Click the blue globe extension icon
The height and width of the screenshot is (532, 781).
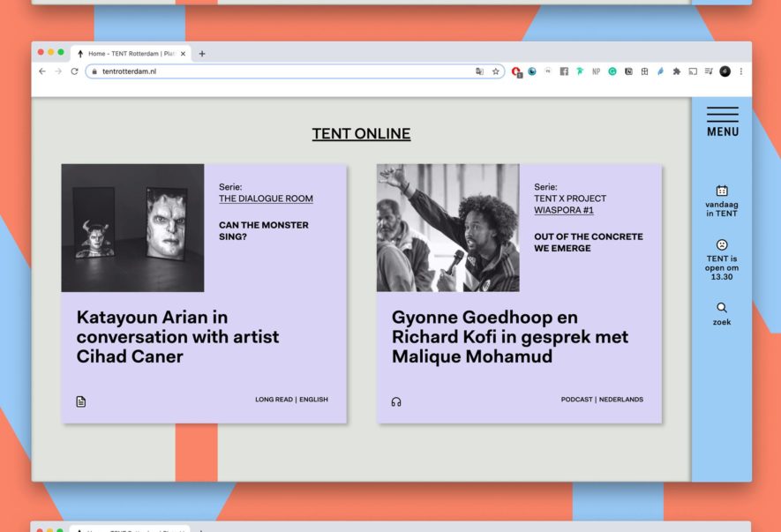pyautogui.click(x=532, y=71)
